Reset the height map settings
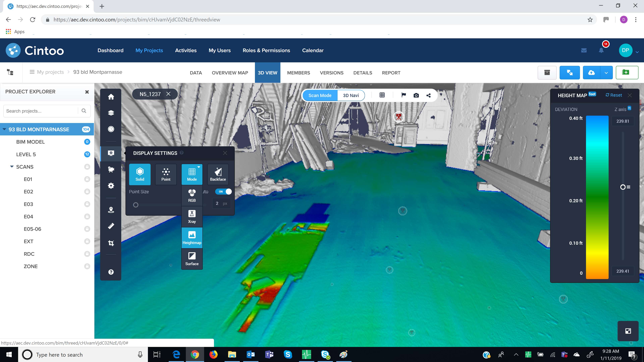Screen dimensions: 644x362 point(613,95)
